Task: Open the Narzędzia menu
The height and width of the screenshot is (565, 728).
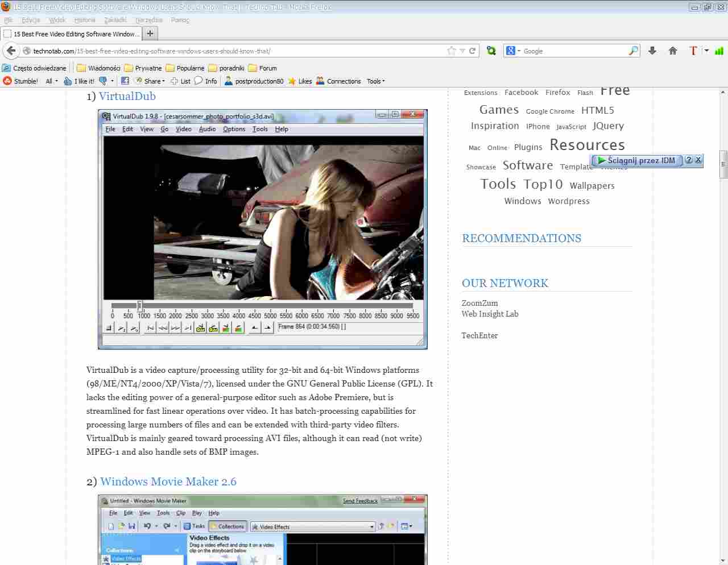Action: (x=149, y=20)
